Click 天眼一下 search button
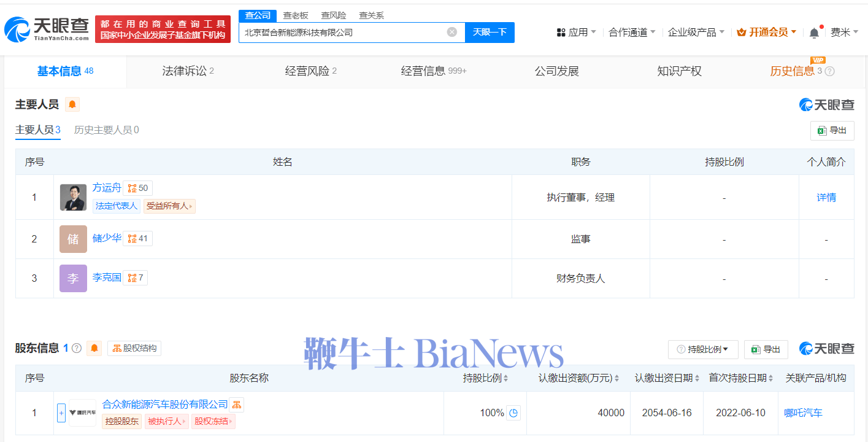This screenshot has height=442, width=868. point(490,32)
